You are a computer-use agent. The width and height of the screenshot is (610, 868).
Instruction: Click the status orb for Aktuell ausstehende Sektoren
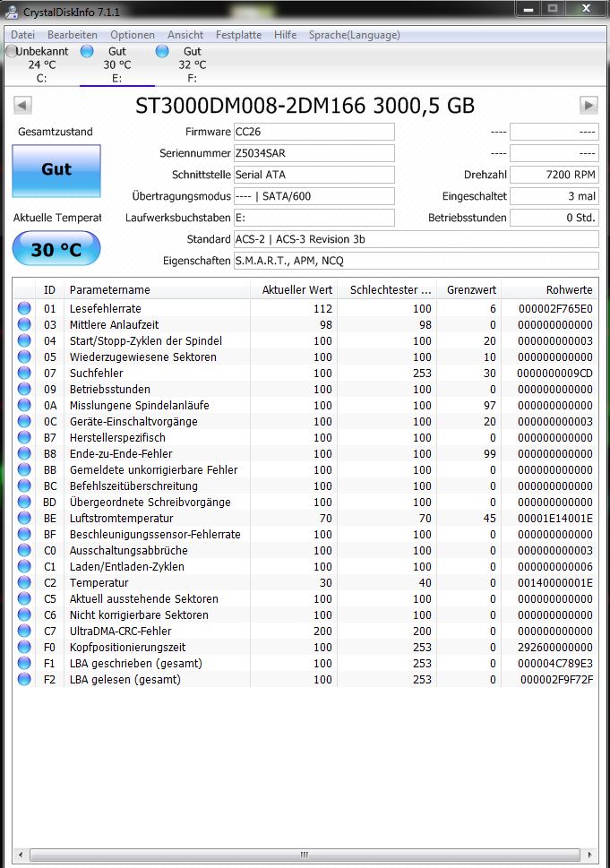coord(24,598)
